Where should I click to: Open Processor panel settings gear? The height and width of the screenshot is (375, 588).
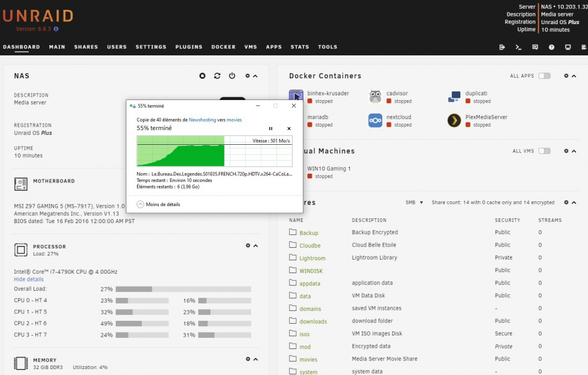tap(248, 245)
